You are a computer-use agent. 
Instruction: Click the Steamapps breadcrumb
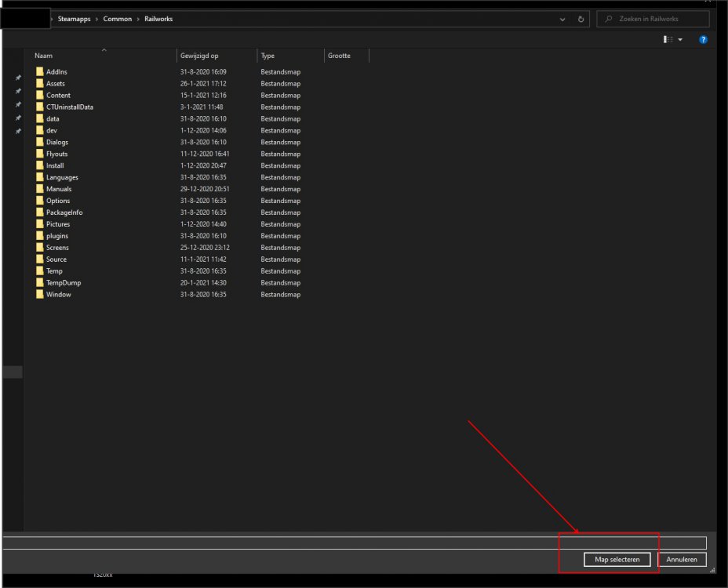(75, 19)
